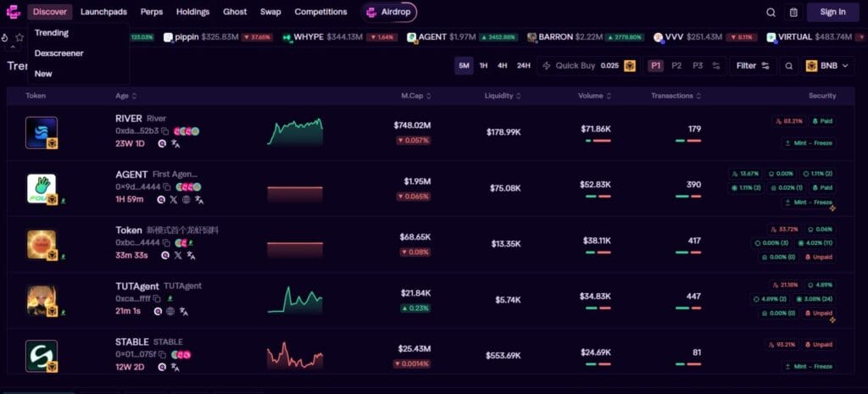Click the RIVER token logo
This screenshot has width=868, height=394.
click(x=42, y=133)
